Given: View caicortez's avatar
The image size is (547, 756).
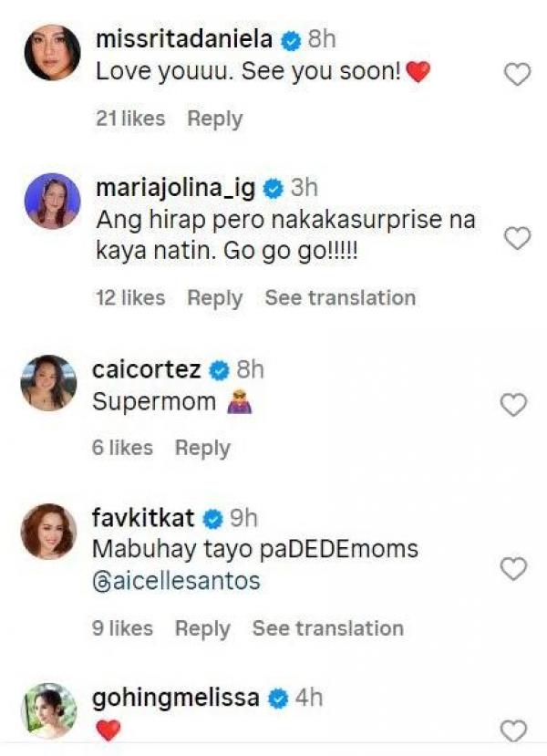Looking at the screenshot, I should [x=48, y=382].
